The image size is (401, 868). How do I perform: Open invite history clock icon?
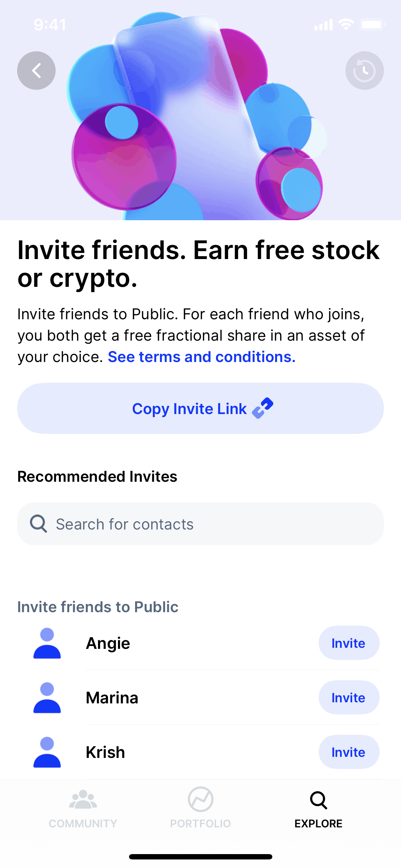click(364, 71)
